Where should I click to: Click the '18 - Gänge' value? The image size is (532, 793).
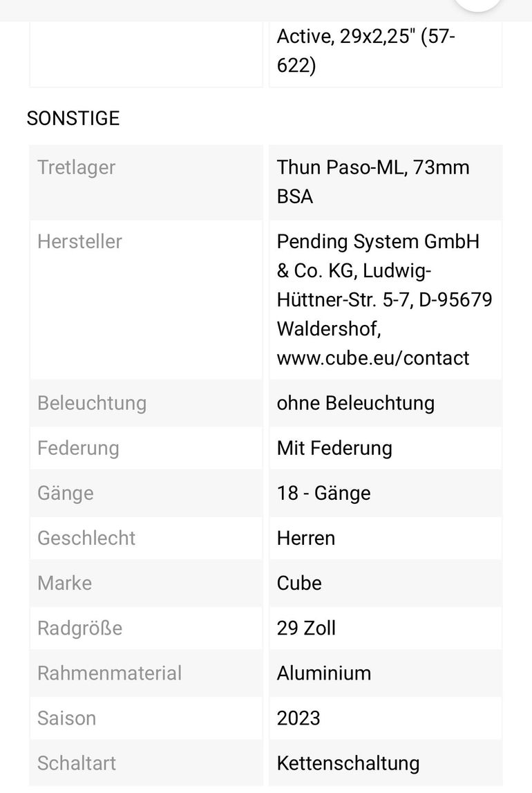point(324,493)
